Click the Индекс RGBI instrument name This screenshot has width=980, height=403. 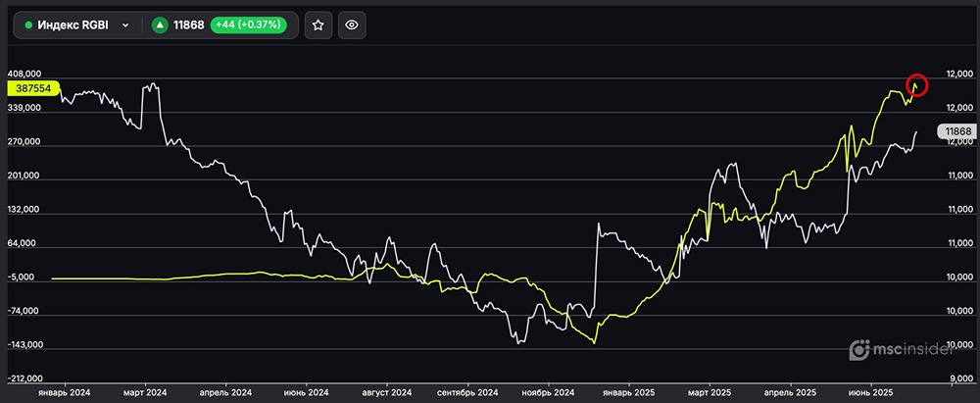73,25
